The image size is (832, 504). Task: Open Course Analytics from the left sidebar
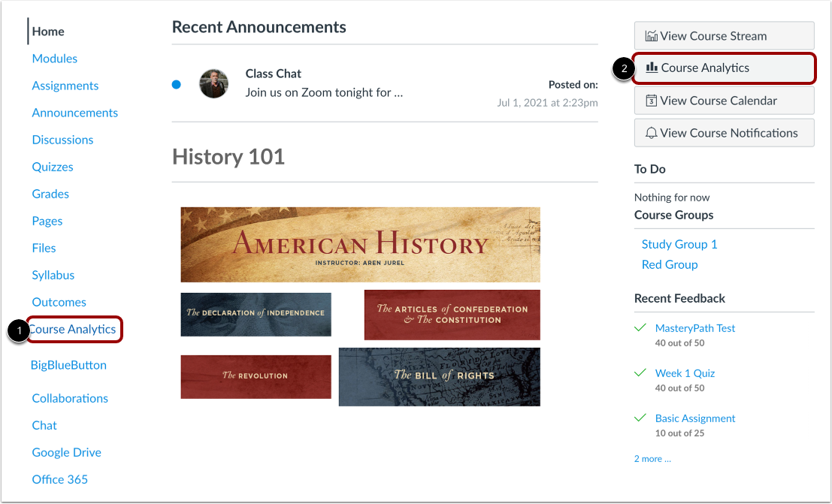[x=73, y=329]
